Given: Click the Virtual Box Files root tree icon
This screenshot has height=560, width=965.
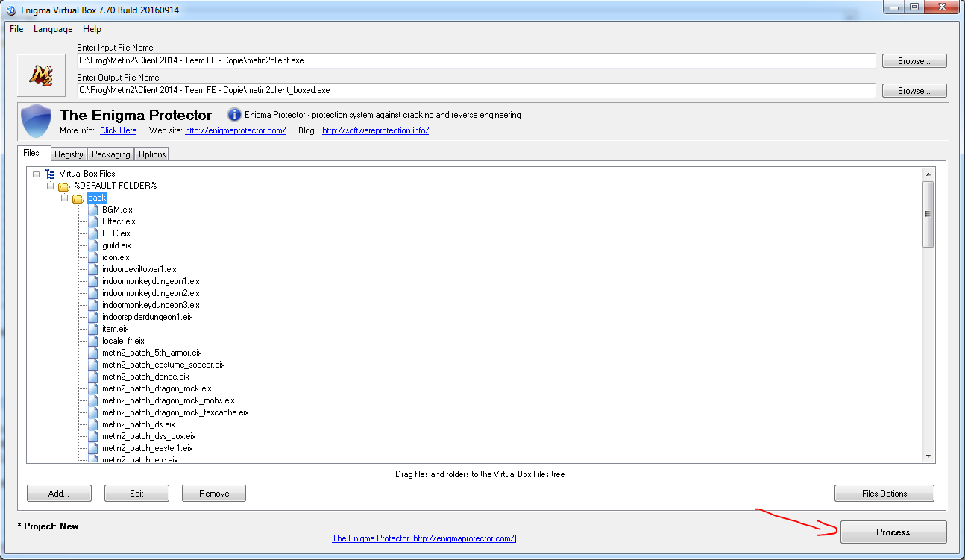Looking at the screenshot, I should 50,174.
